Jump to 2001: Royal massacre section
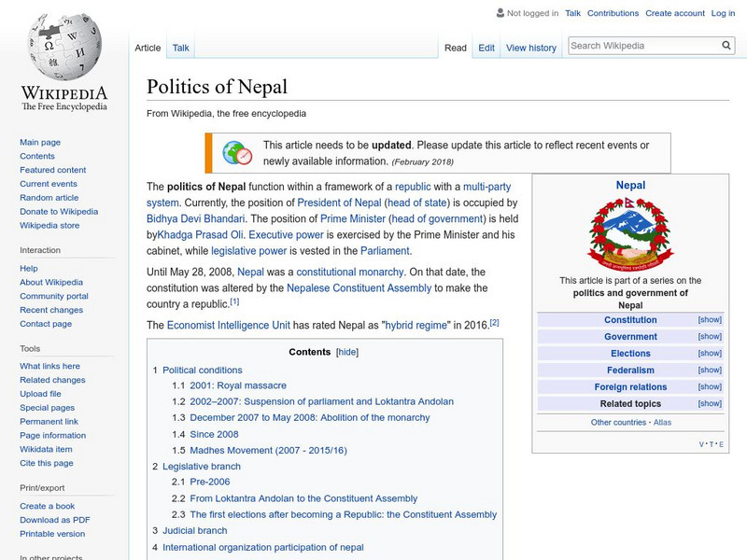 [x=238, y=385]
